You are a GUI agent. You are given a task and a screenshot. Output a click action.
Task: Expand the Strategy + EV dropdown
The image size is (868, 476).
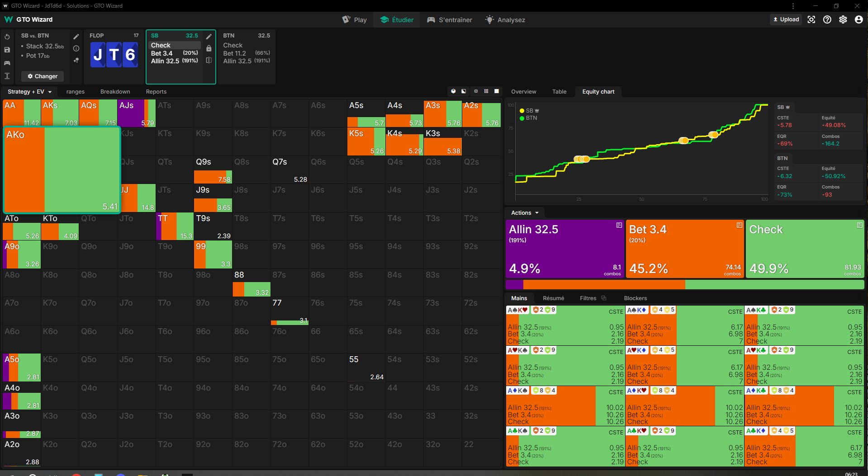point(29,92)
